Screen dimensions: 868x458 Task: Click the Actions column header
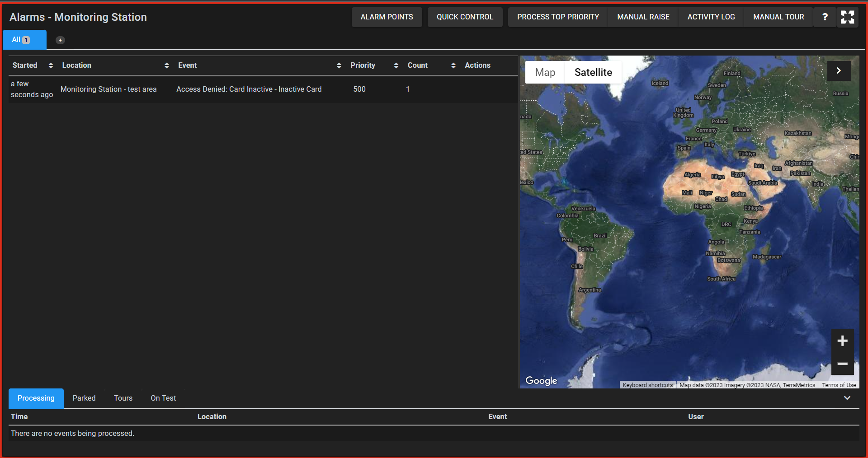click(x=477, y=65)
